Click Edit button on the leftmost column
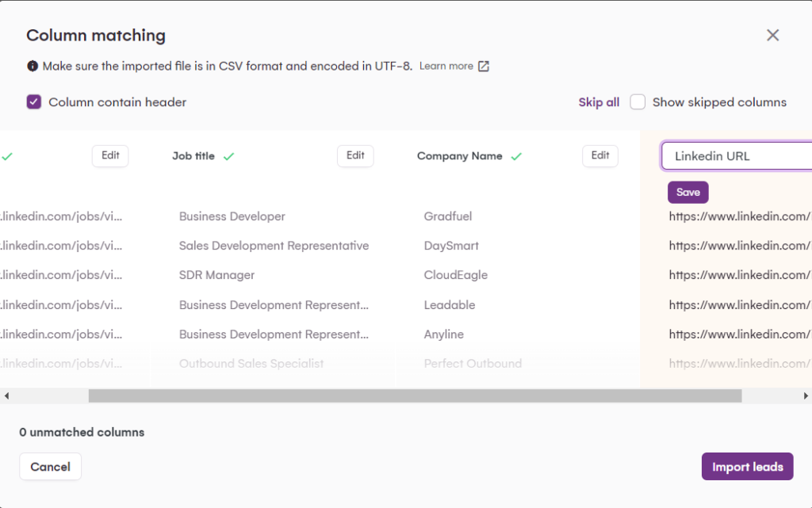812x508 pixels. coord(110,156)
